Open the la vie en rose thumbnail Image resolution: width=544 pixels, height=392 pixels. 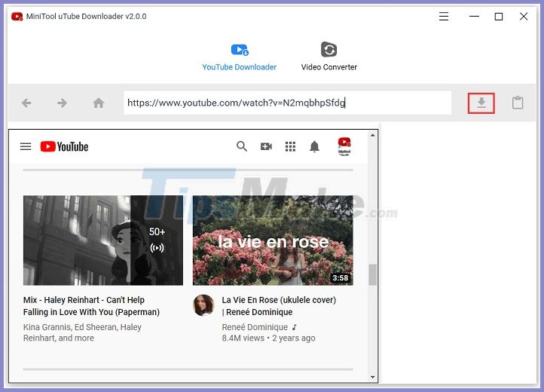pyautogui.click(x=273, y=240)
